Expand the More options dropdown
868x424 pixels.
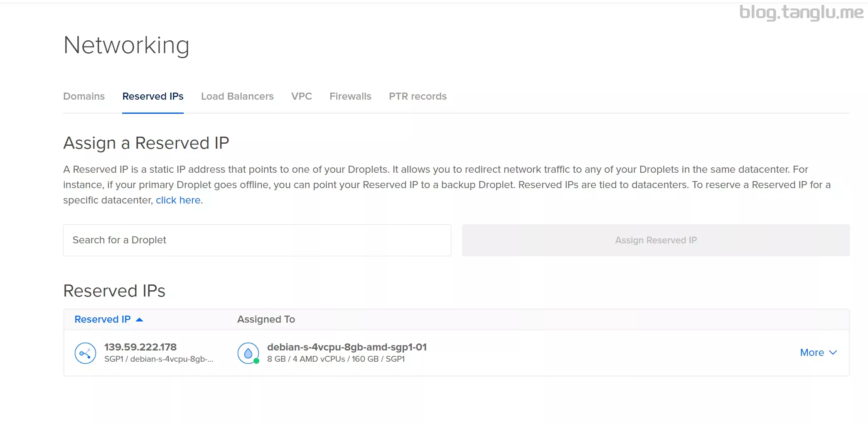812,352
